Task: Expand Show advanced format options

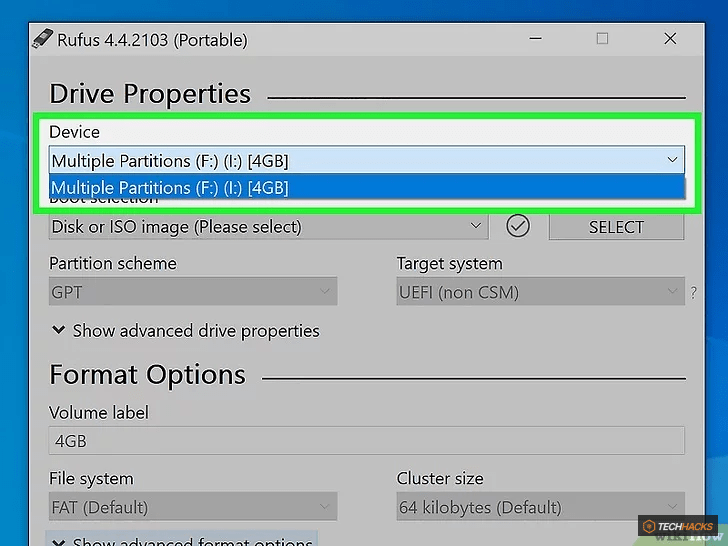Action: pos(182,540)
